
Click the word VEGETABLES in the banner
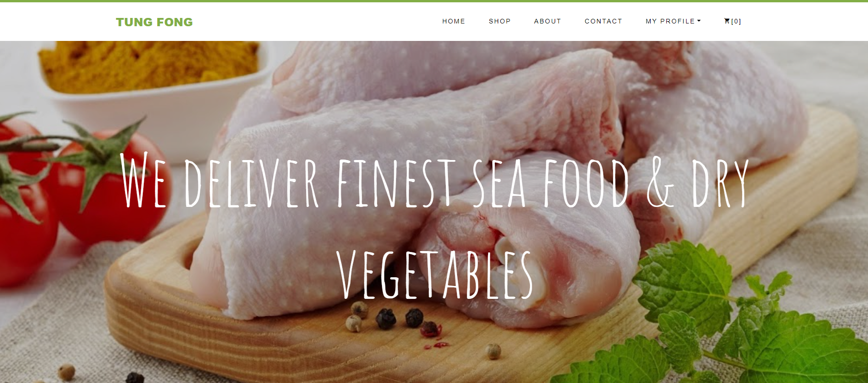click(x=434, y=274)
